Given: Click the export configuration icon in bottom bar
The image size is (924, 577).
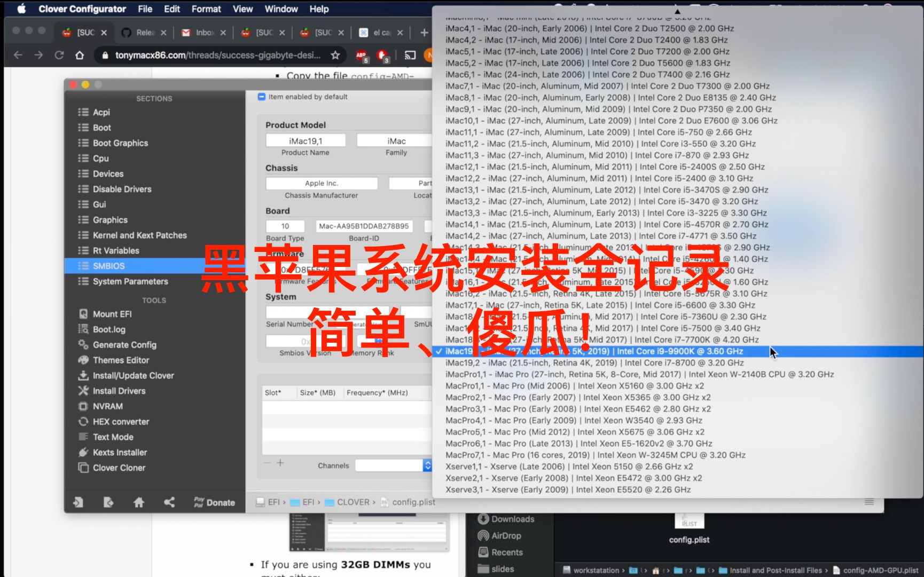Looking at the screenshot, I should point(108,502).
